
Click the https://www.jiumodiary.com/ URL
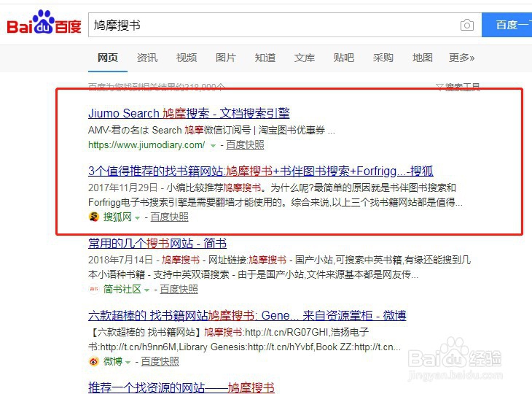point(146,145)
